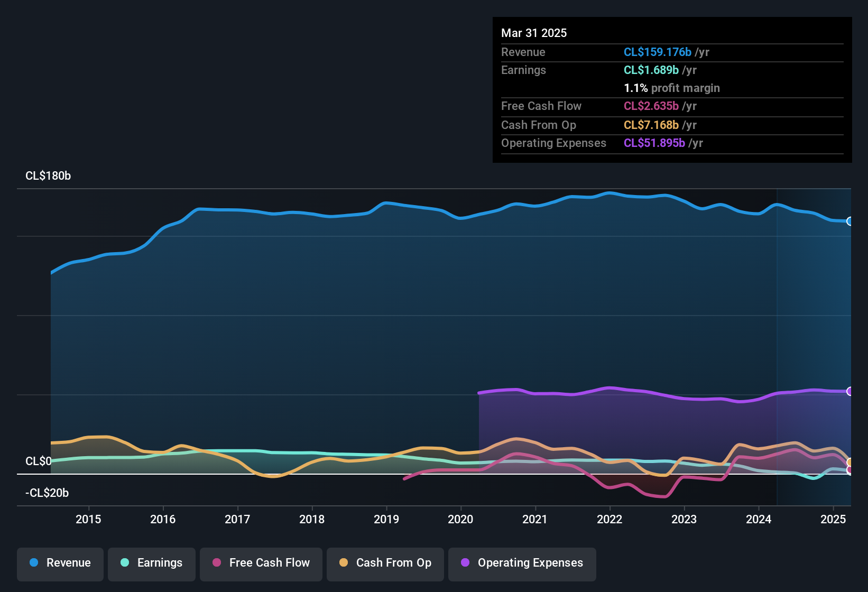Click the teal Earnings legend dot
Image resolution: width=868 pixels, height=592 pixels.
click(124, 563)
